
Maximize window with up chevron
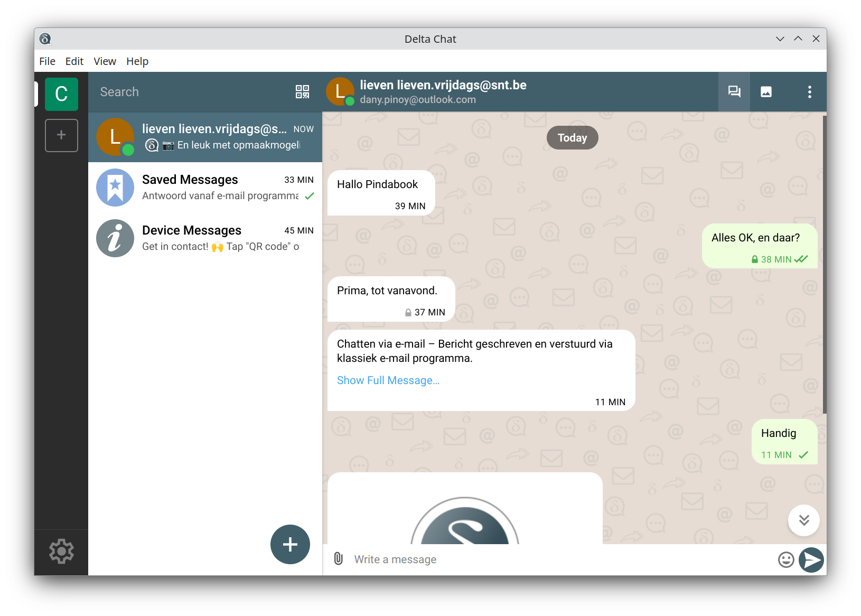(x=798, y=39)
